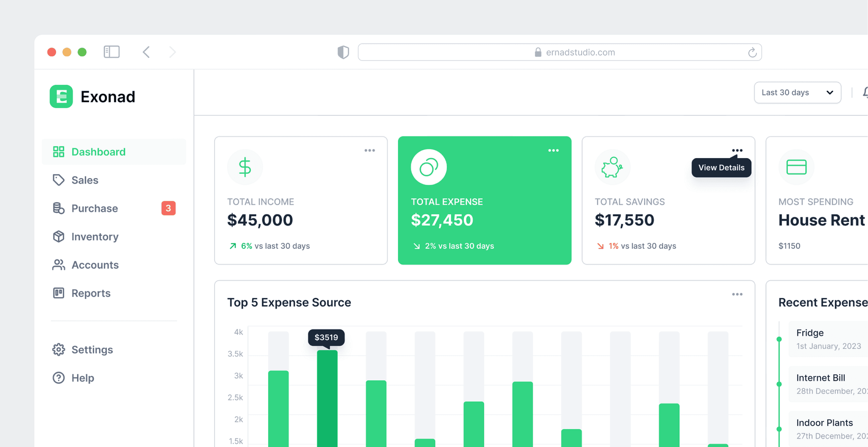Screen dimensions: 868x447
Task: Go to the Purchase page
Action: coord(114,208)
